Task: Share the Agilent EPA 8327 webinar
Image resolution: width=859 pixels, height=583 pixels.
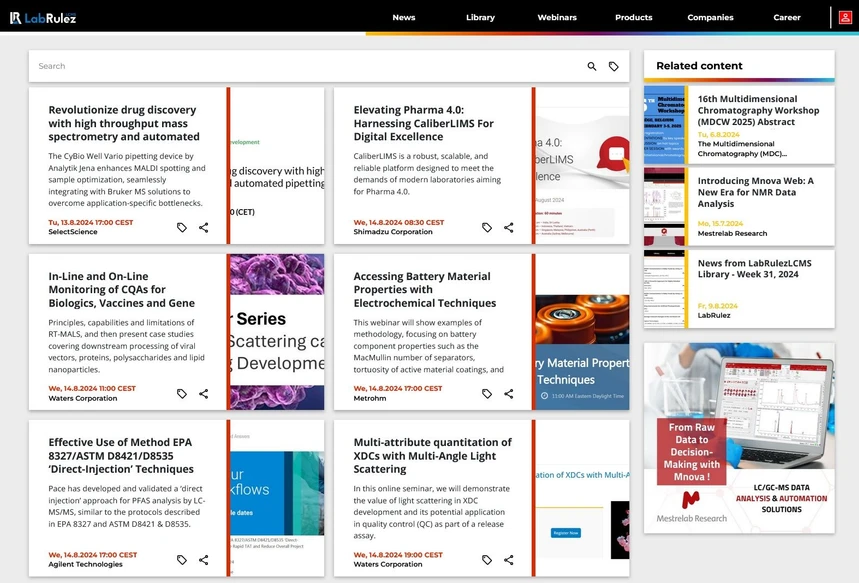Action: point(204,560)
